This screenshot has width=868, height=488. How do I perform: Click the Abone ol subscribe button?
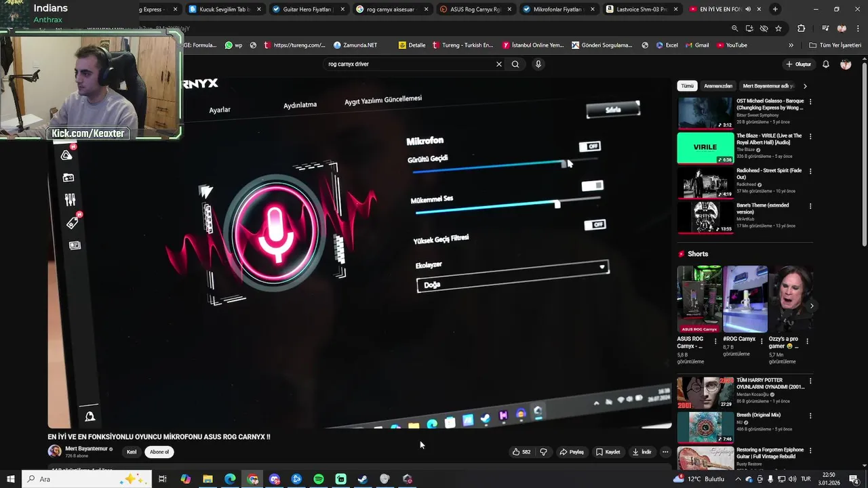(159, 452)
